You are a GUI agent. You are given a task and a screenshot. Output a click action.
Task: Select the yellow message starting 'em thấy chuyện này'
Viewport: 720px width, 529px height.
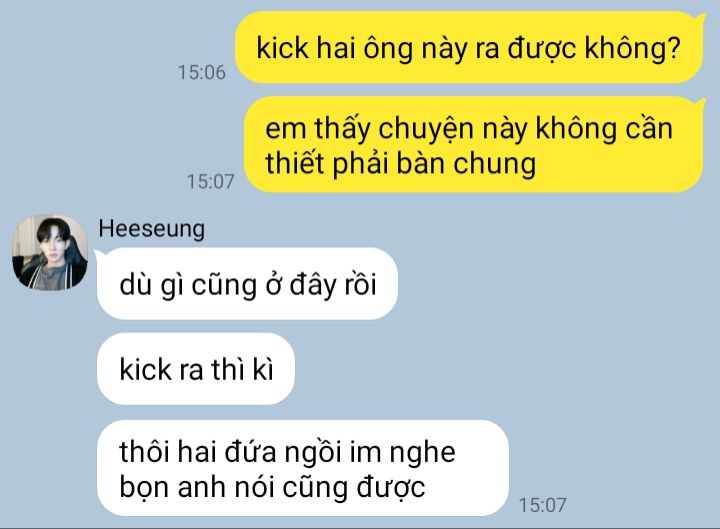pos(474,144)
